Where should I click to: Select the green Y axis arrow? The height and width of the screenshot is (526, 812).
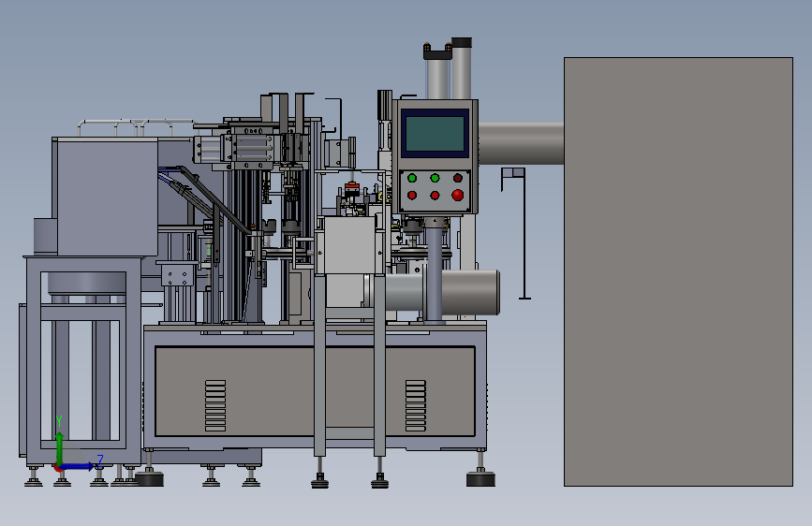[x=60, y=448]
